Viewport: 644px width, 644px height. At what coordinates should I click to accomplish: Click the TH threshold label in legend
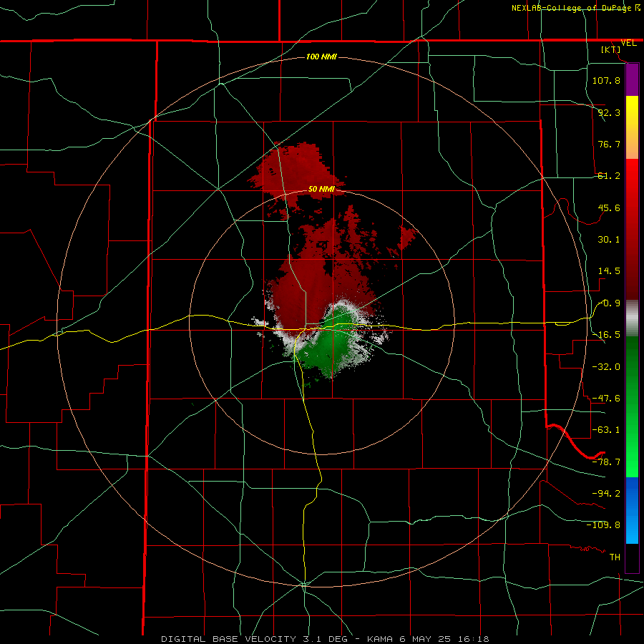[615, 557]
